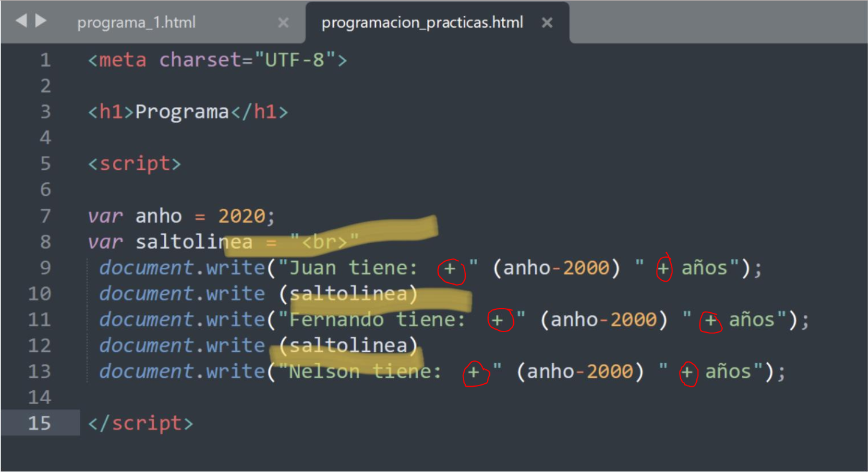Viewport: 868px width, 472px height.
Task: Place cursor on (saltolinea) in line 10
Action: (348, 294)
